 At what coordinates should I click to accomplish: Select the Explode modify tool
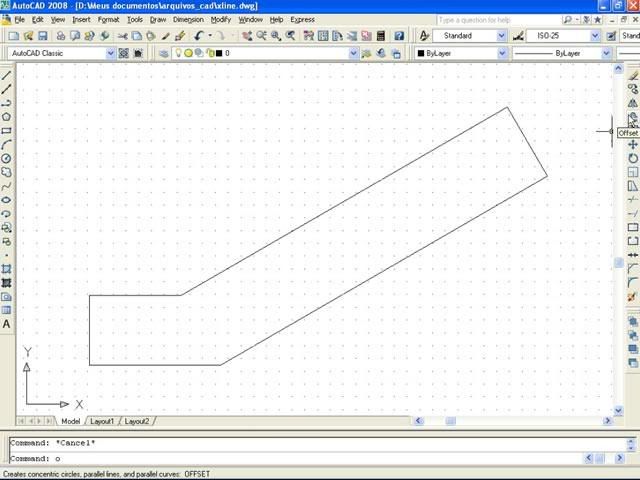(x=633, y=297)
